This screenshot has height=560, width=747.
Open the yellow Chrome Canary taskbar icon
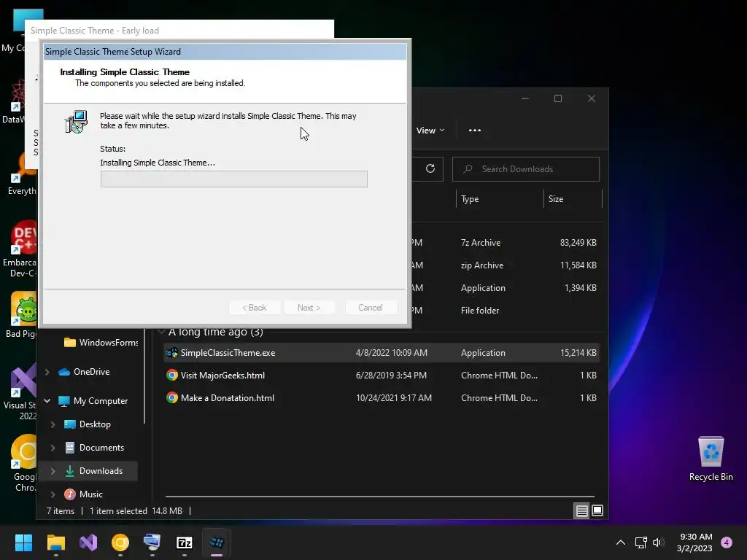tap(120, 542)
